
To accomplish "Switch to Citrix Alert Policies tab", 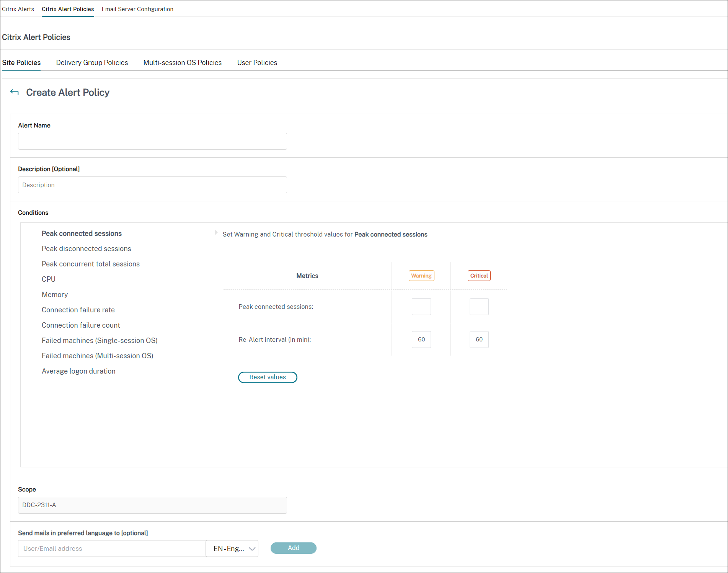I will click(x=68, y=9).
